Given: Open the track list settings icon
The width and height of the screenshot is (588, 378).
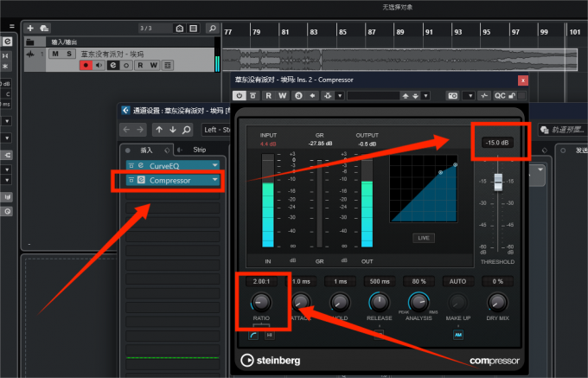Looking at the screenshot, I should [194, 29].
